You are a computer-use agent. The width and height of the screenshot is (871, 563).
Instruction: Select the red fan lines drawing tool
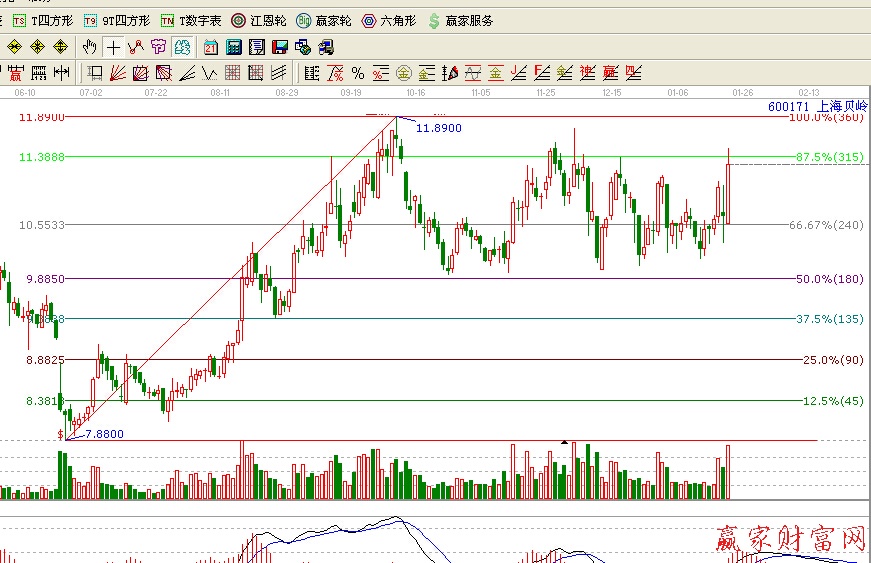pyautogui.click(x=117, y=72)
